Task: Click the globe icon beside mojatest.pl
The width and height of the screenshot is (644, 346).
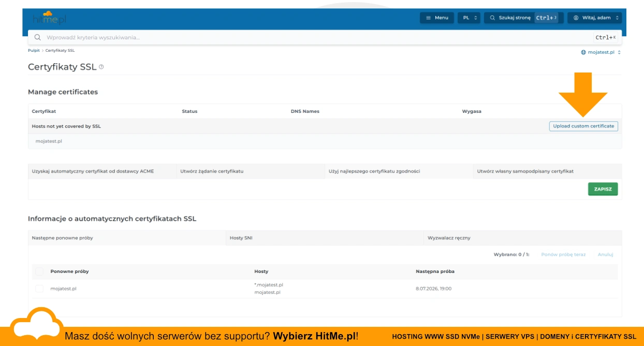Action: 583,52
